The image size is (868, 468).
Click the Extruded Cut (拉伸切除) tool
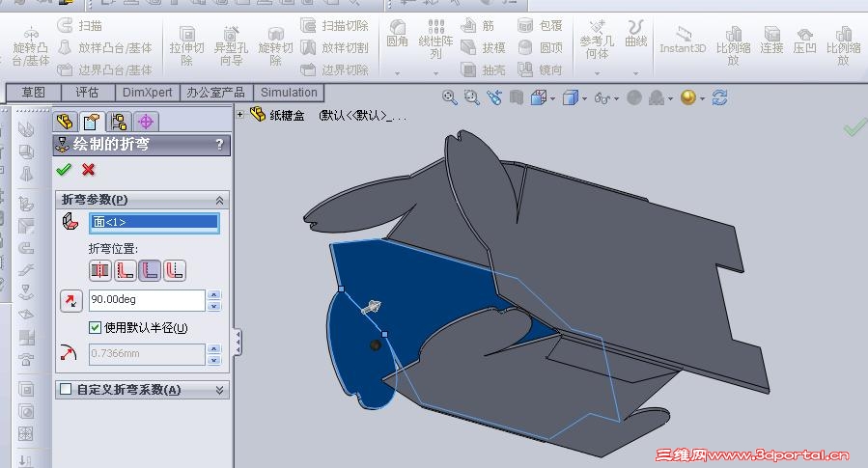pos(186,46)
